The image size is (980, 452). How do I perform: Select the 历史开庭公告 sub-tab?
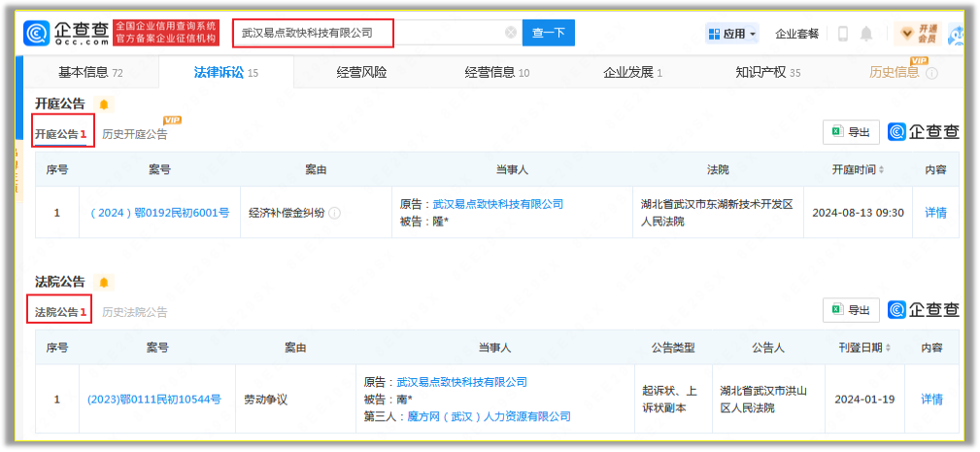coord(135,134)
